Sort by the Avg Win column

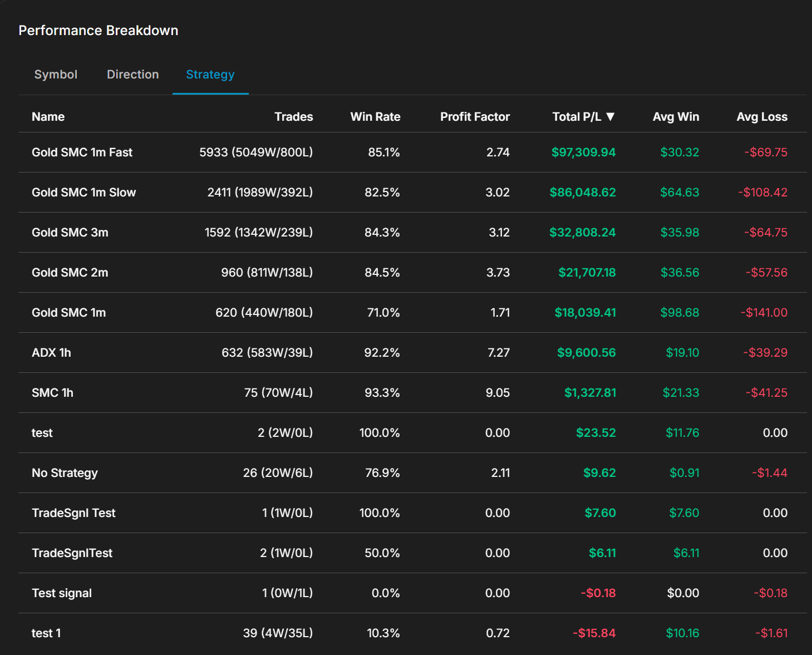point(676,116)
